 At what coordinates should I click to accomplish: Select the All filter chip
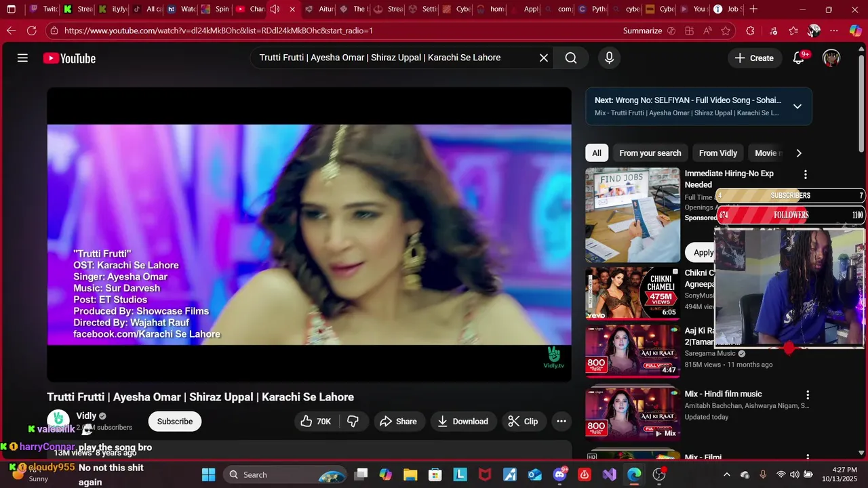[597, 153]
